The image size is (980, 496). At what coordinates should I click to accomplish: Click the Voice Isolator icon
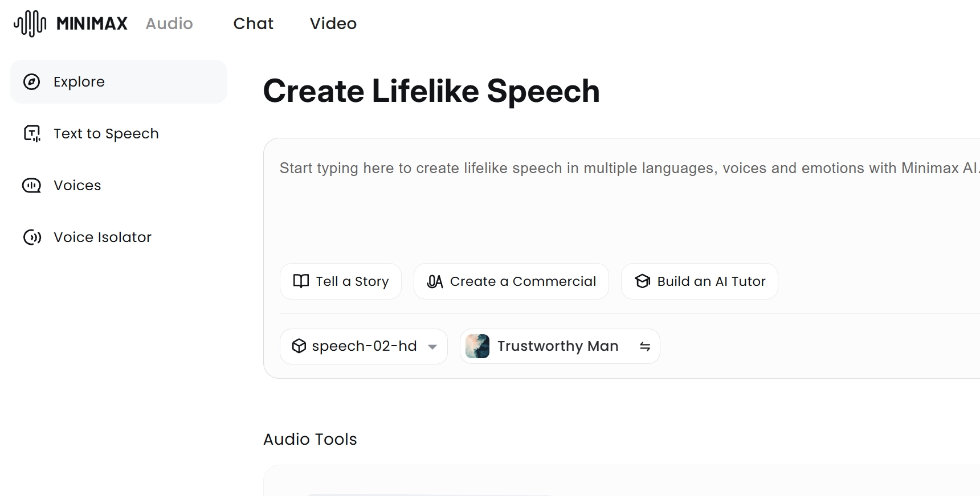[x=32, y=237]
